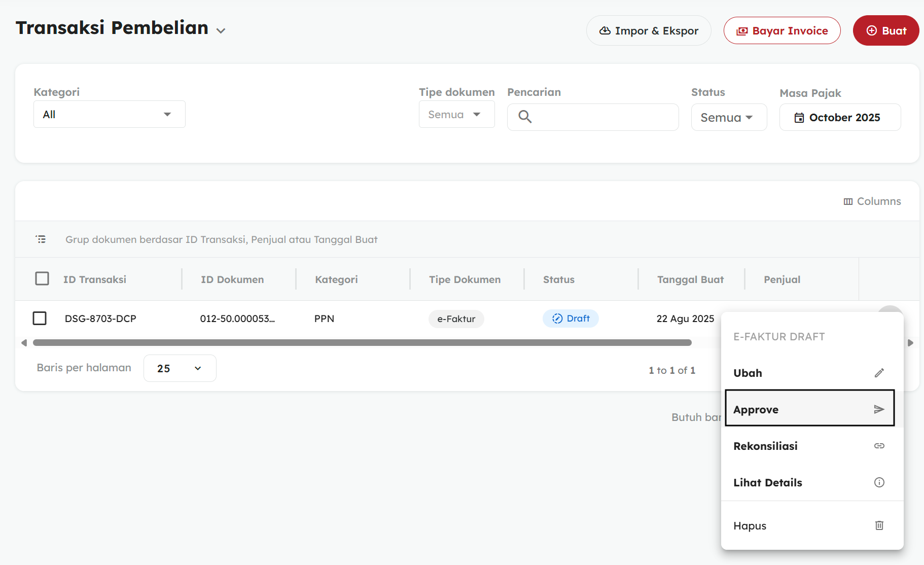The height and width of the screenshot is (565, 924).
Task: Sort by ID Transaksi column header
Action: point(95,279)
